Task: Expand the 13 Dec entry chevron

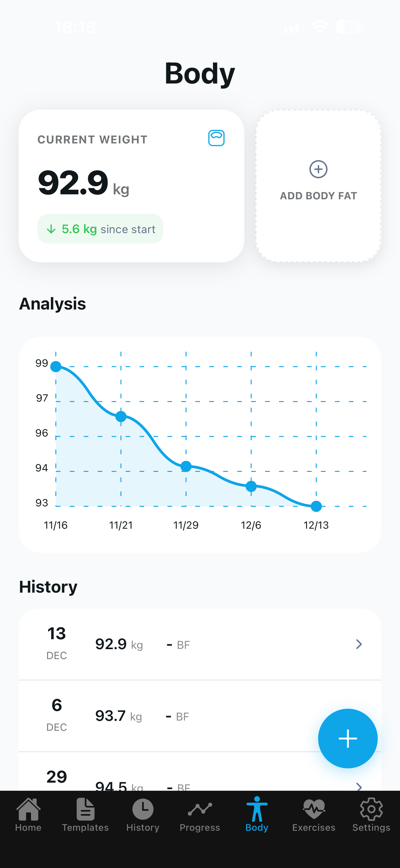Action: point(359,644)
